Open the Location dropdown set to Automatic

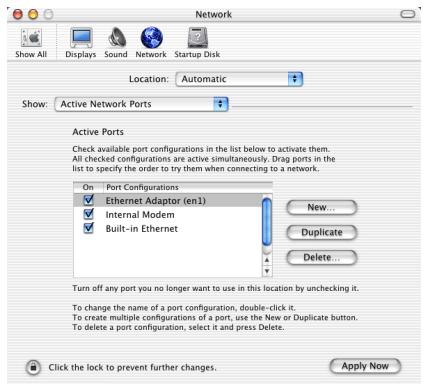(x=239, y=79)
